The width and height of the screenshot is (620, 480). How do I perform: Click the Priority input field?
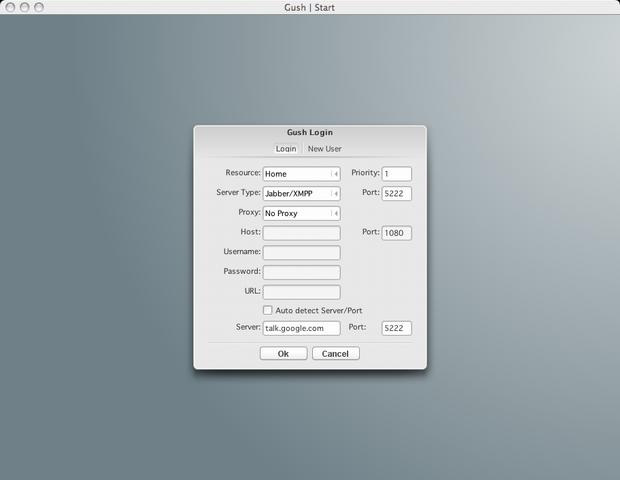pos(397,174)
